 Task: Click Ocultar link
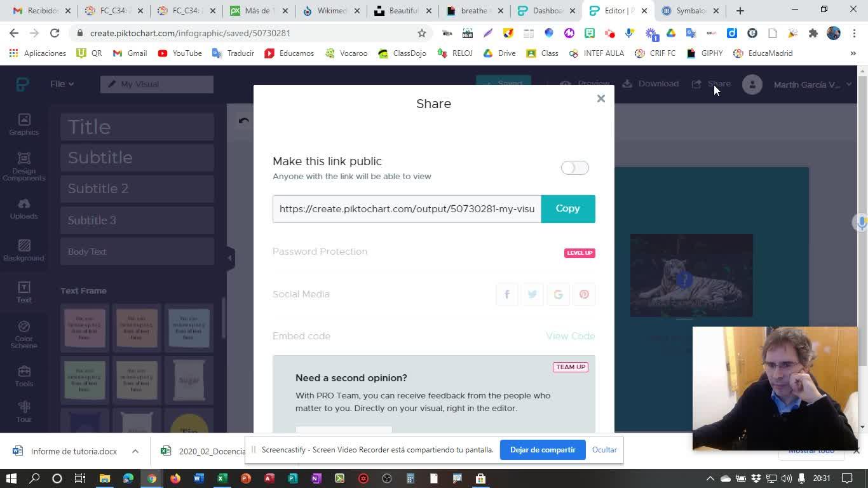tap(604, 450)
